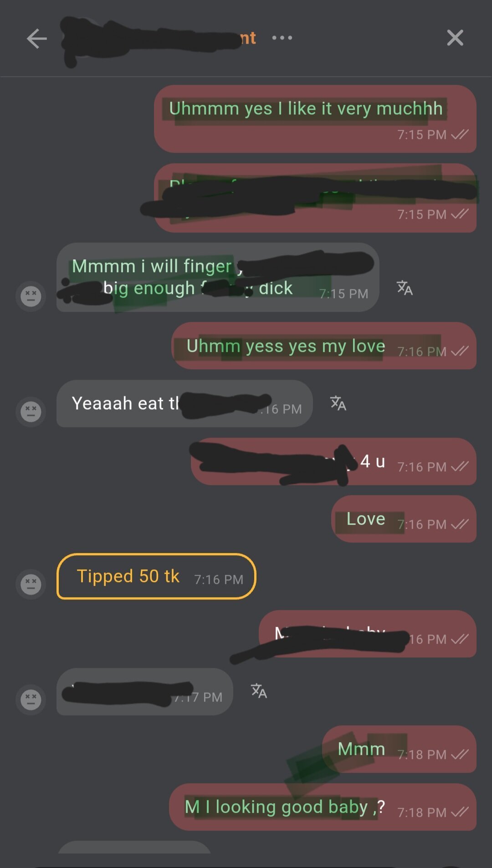This screenshot has height=868, width=492.
Task: Translate the incoming 7:15 PM message
Action: [x=405, y=288]
